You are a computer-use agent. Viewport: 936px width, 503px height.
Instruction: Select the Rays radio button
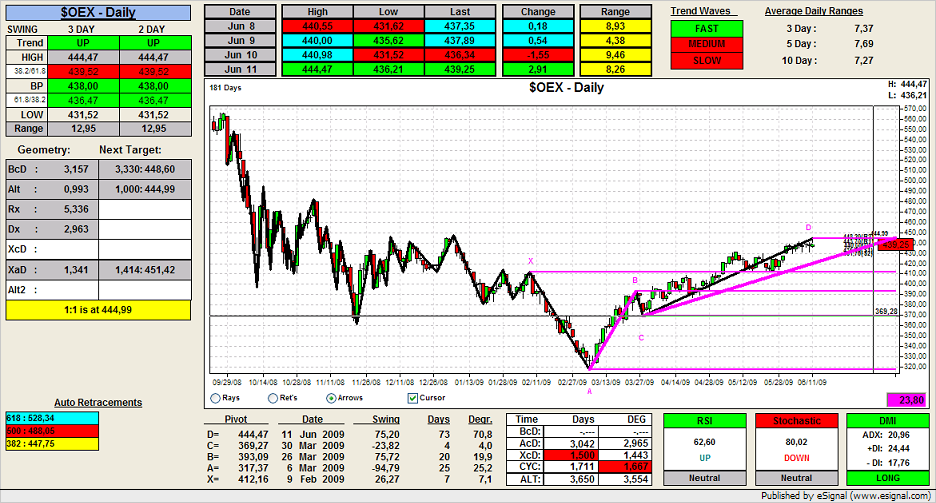217,398
